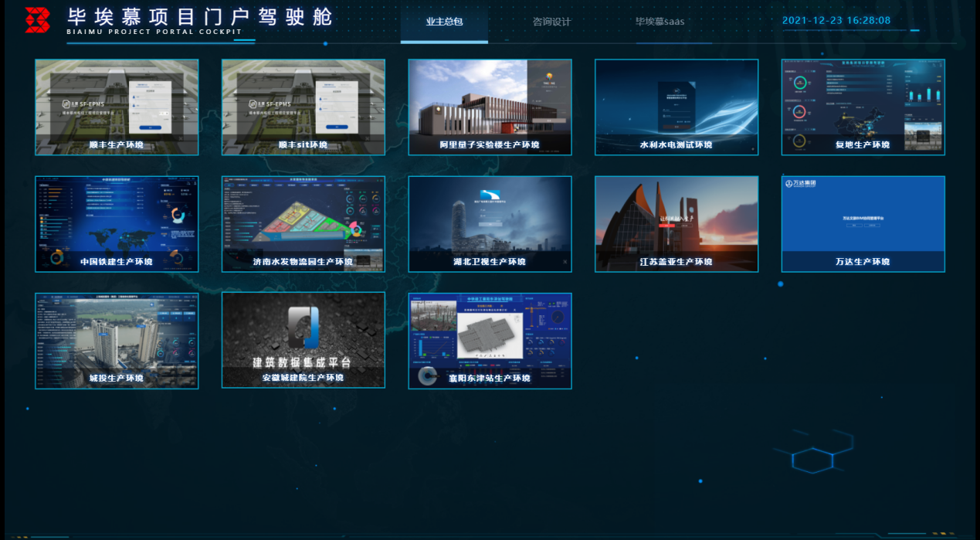The image size is (980, 540).
Task: Click the 毕埃慕项目门户驾驶舱 title text
Action: 199,15
